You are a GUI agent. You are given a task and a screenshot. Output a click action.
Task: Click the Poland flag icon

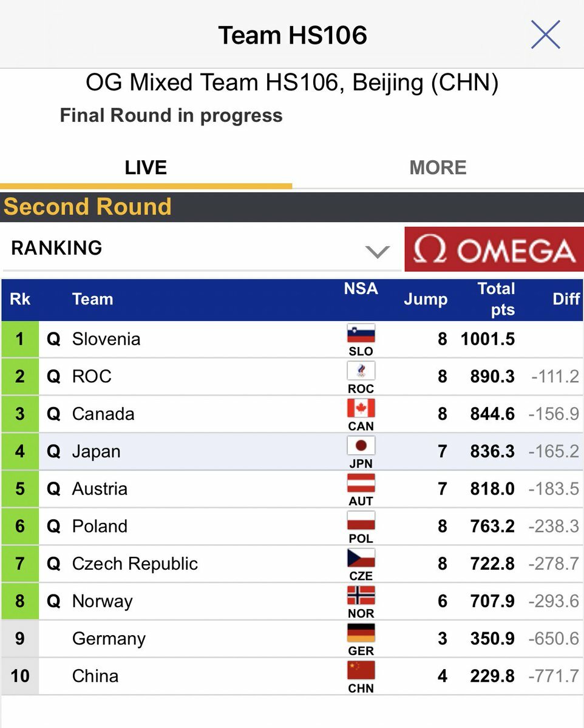[x=361, y=522]
